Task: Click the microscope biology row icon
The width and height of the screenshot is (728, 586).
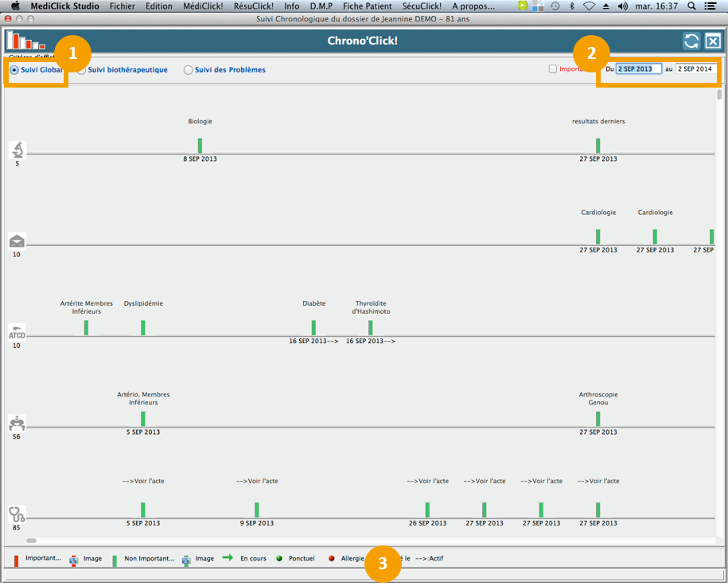Action: pos(17,150)
